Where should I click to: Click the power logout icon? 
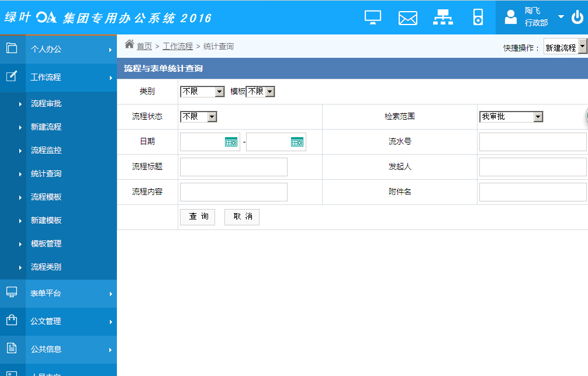point(577,17)
